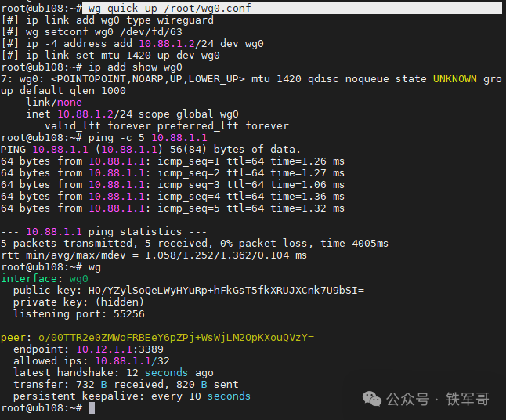Click the ping reply line with icmp_seq=4

(x=172, y=196)
